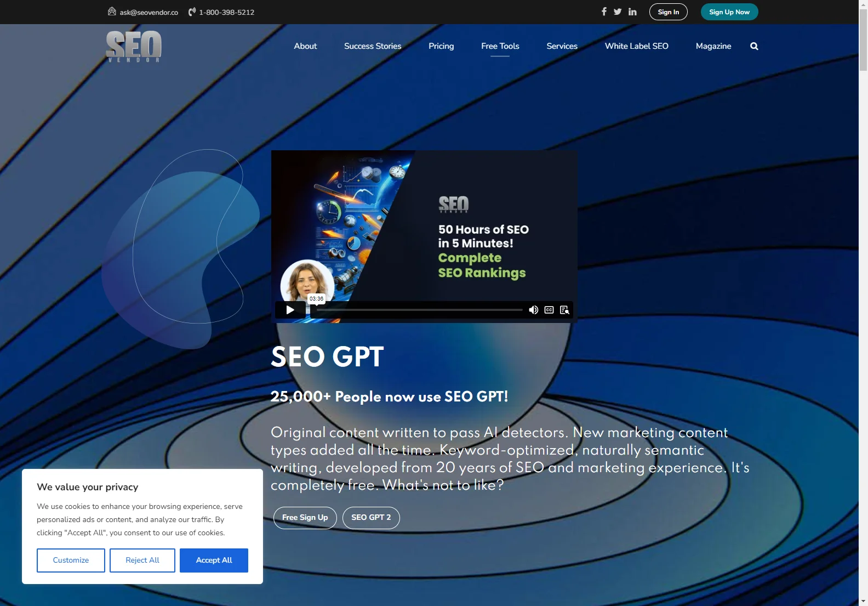This screenshot has height=606, width=868.
Task: Play the SEO GPT video
Action: tap(290, 310)
